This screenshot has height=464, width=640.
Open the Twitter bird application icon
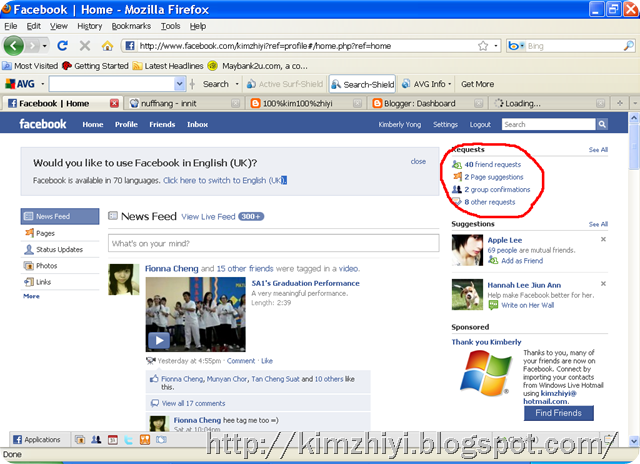(129, 440)
